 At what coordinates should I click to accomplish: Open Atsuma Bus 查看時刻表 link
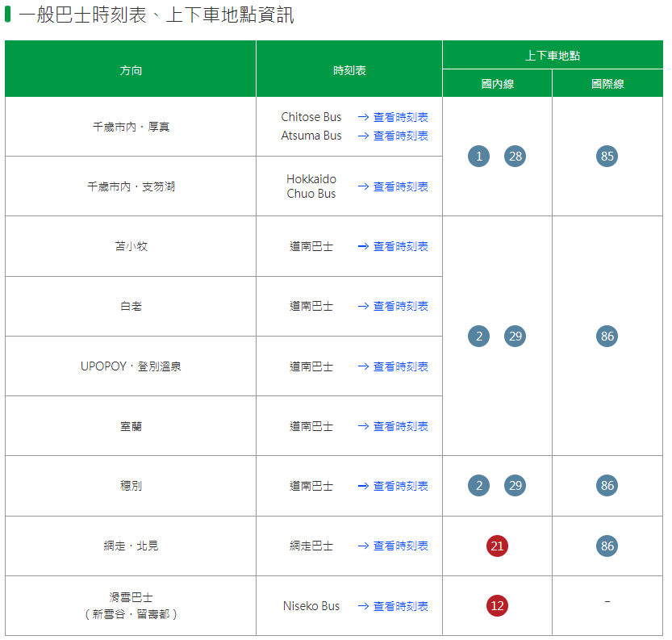(x=393, y=136)
